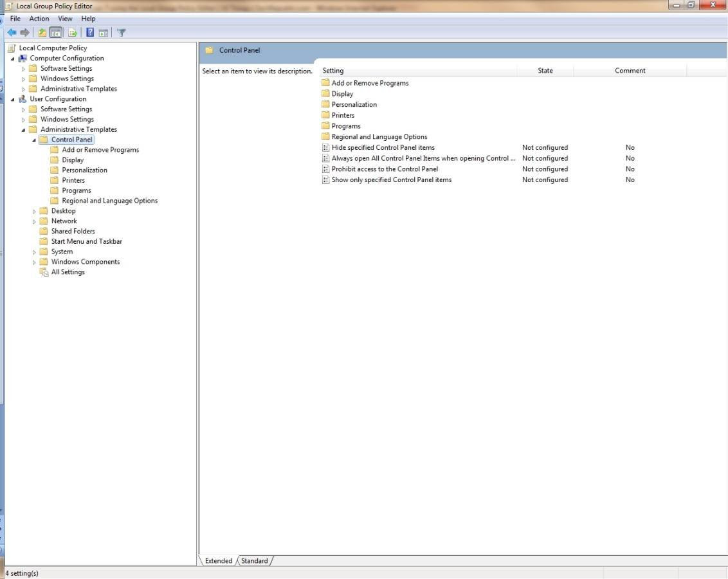
Task: Click the Personalization folder icon in right pane
Action: [x=325, y=104]
